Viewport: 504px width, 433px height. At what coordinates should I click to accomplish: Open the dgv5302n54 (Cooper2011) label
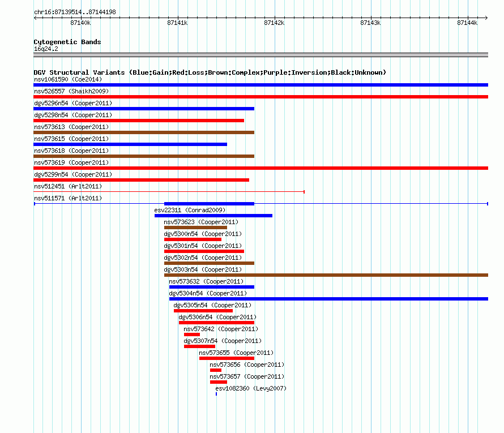pos(203,258)
